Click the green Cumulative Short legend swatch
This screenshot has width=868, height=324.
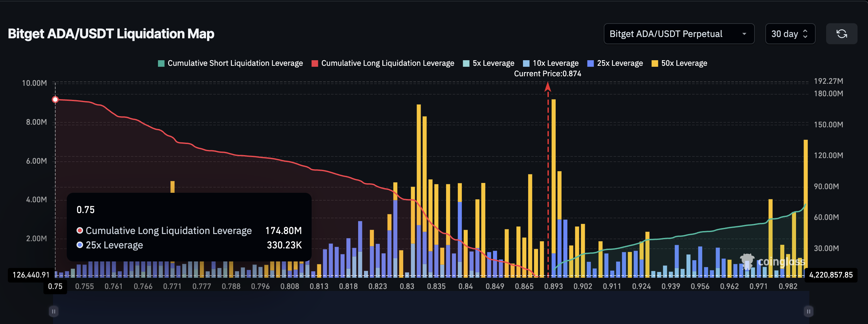pos(161,63)
